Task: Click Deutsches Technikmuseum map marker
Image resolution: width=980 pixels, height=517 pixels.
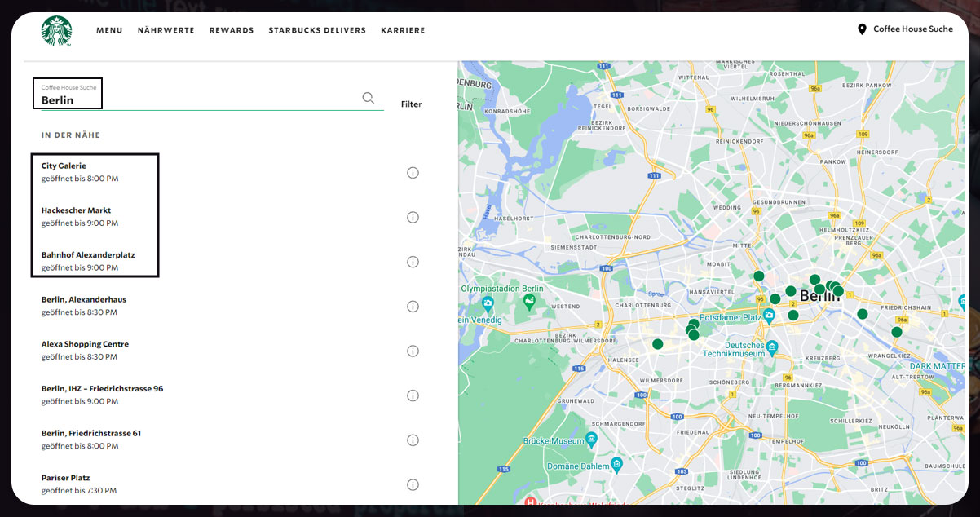Action: point(772,347)
